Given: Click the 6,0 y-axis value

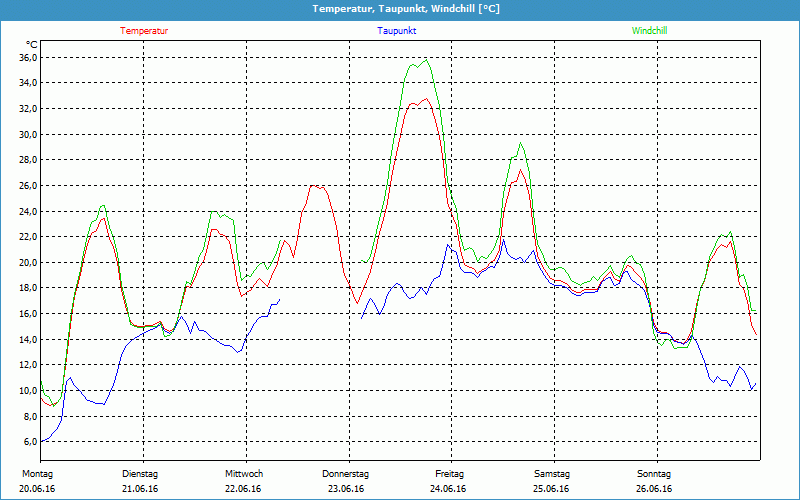Looking at the screenshot, I should point(31,442).
